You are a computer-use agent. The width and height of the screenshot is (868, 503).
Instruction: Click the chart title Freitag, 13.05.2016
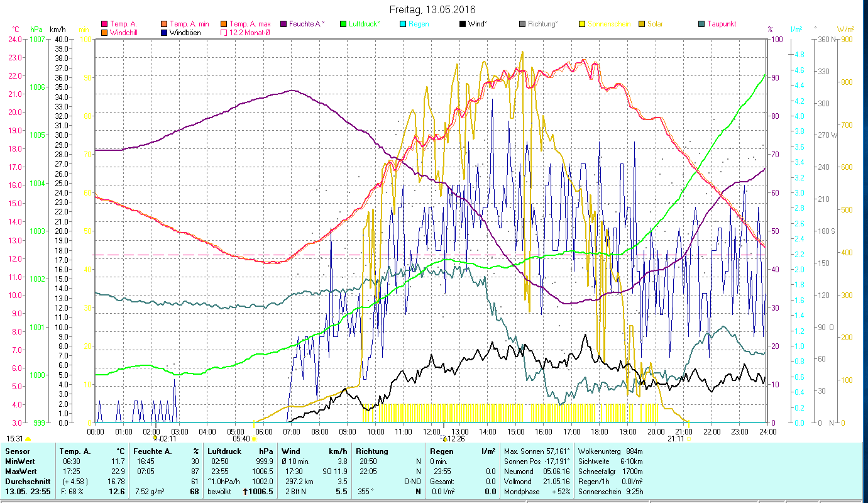(432, 9)
